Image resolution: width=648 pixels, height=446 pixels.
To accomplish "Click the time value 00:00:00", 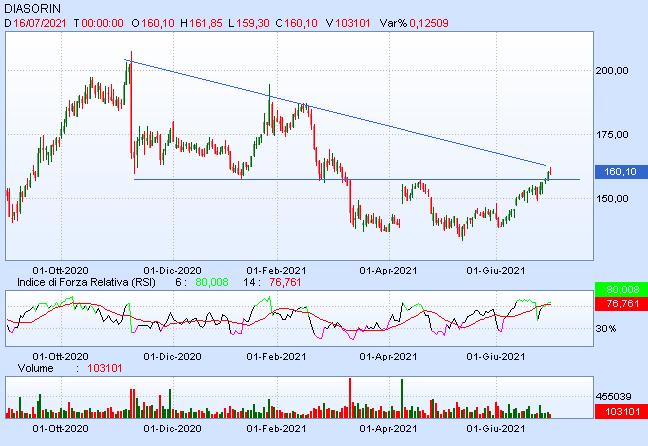I will (102, 23).
